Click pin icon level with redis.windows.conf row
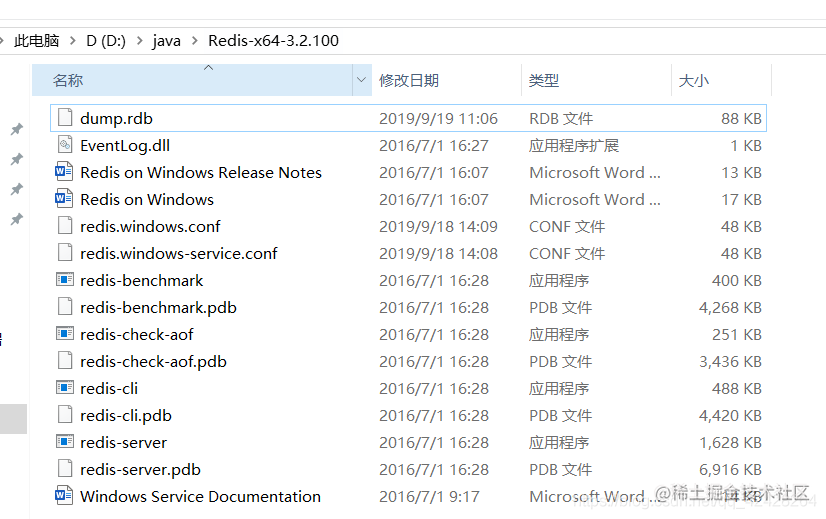826x519 pixels. click(x=17, y=219)
